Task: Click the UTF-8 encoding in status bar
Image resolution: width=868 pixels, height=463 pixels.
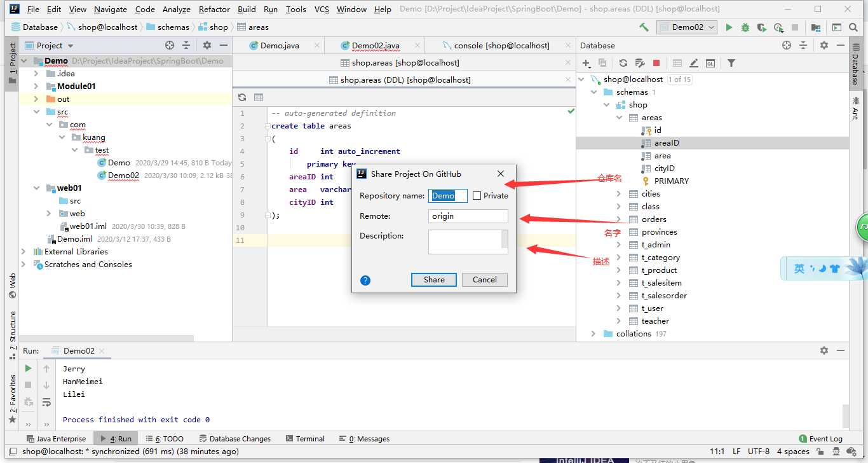Action: (759, 451)
